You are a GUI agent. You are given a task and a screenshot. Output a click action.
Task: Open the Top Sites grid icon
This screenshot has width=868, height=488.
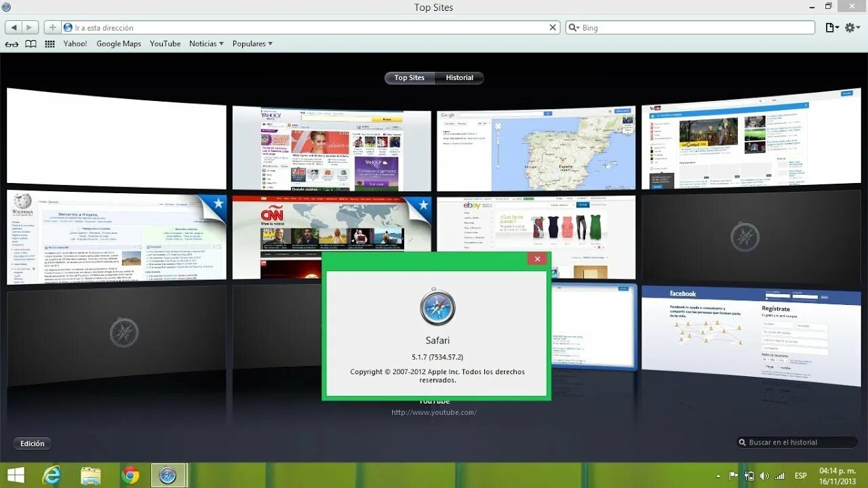point(50,44)
